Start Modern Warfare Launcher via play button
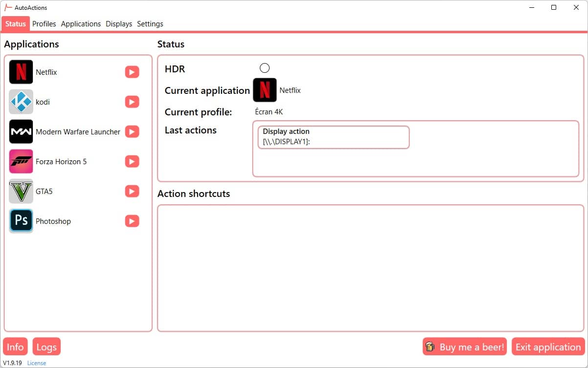The height and width of the screenshot is (368, 588). (x=132, y=131)
